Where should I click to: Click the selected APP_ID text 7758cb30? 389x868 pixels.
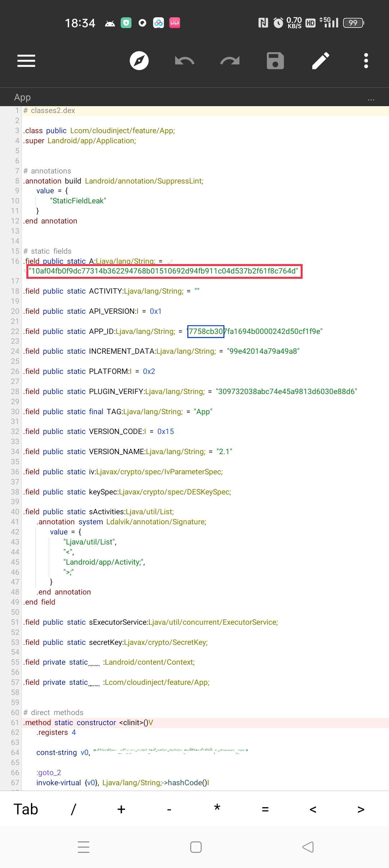(x=206, y=331)
